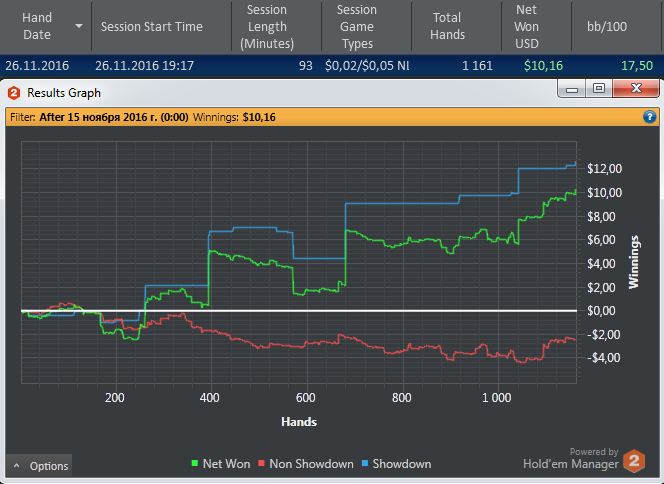Close the Results Graph window
Screen dimensions: 664x484
(636, 89)
